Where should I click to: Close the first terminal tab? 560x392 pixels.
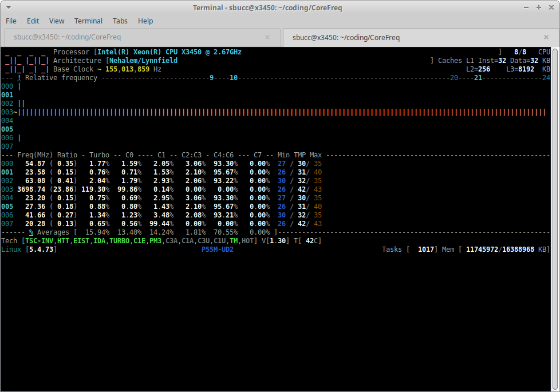pyautogui.click(x=267, y=37)
